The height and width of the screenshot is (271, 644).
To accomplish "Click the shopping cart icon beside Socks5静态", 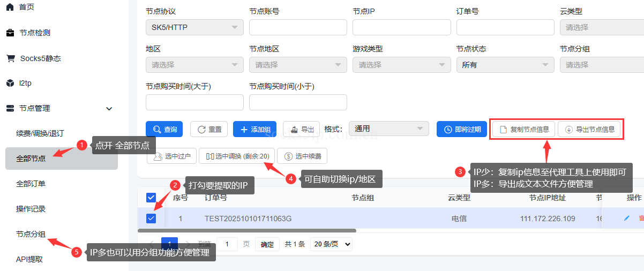I will 10,58.
